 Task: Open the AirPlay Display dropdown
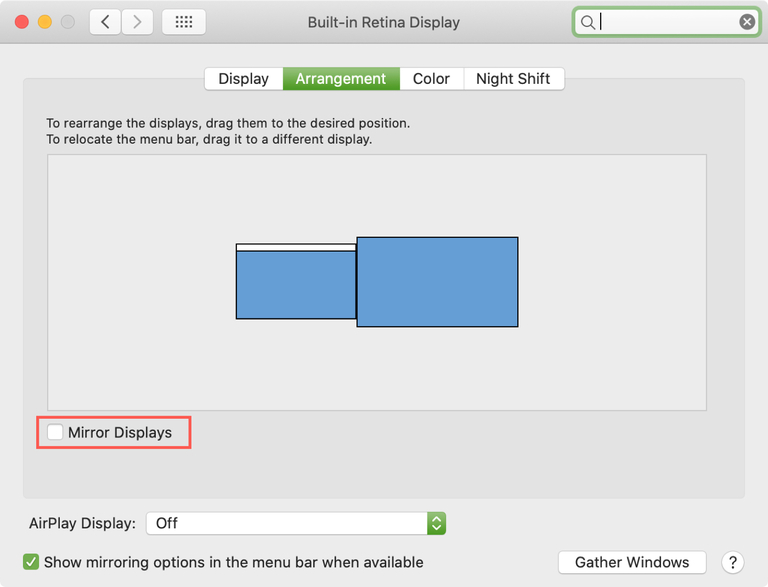tap(296, 523)
